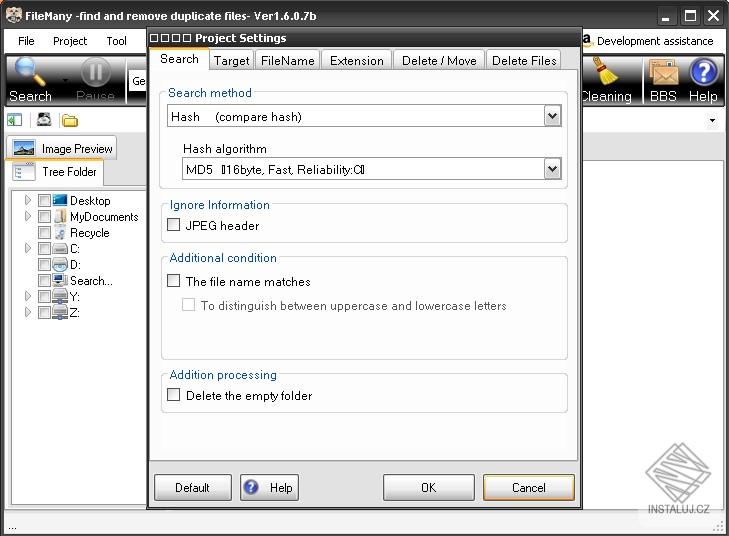This screenshot has width=729, height=536.
Task: Click the Cleaning broom icon
Action: click(605, 72)
